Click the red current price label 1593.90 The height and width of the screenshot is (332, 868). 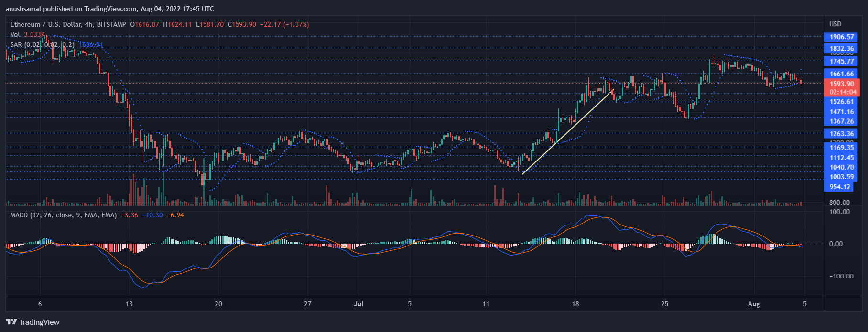point(842,84)
